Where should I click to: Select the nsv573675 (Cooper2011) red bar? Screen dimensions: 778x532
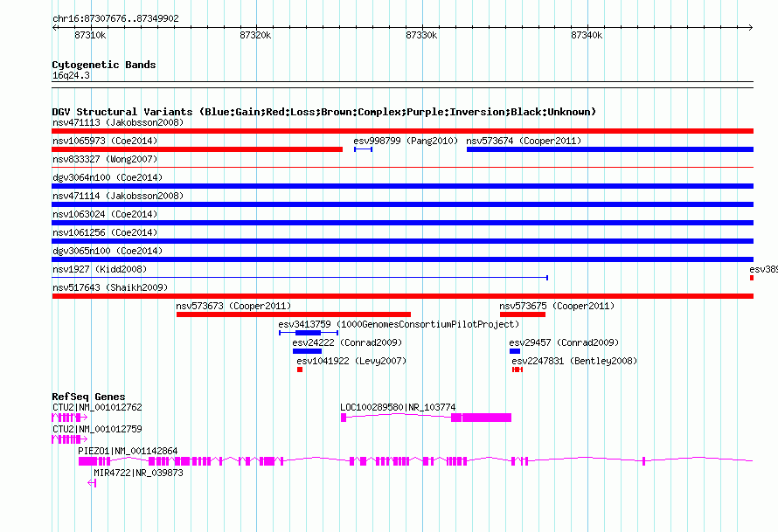523,314
